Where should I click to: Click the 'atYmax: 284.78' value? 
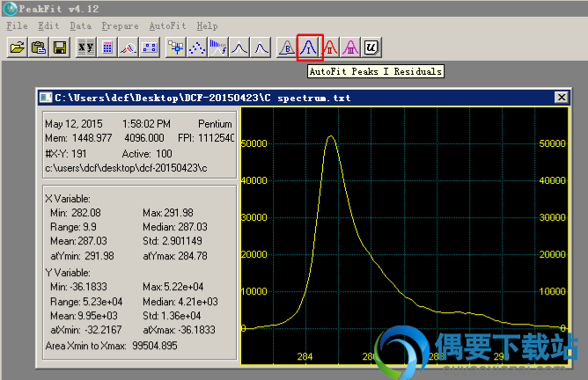(175, 256)
